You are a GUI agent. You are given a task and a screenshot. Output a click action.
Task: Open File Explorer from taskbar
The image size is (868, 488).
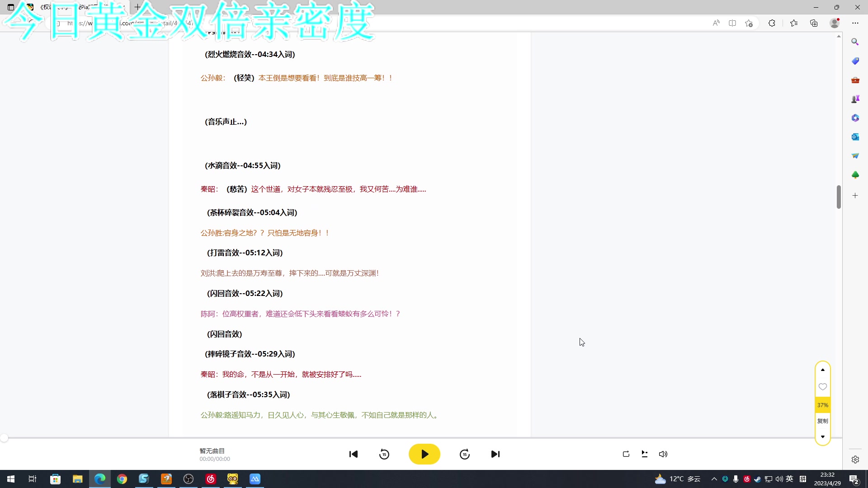coord(77,479)
